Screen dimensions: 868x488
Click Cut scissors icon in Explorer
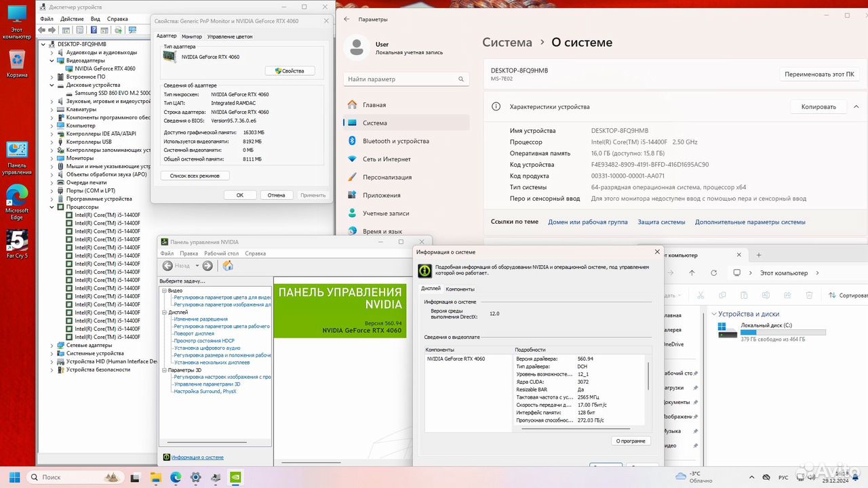click(x=702, y=295)
